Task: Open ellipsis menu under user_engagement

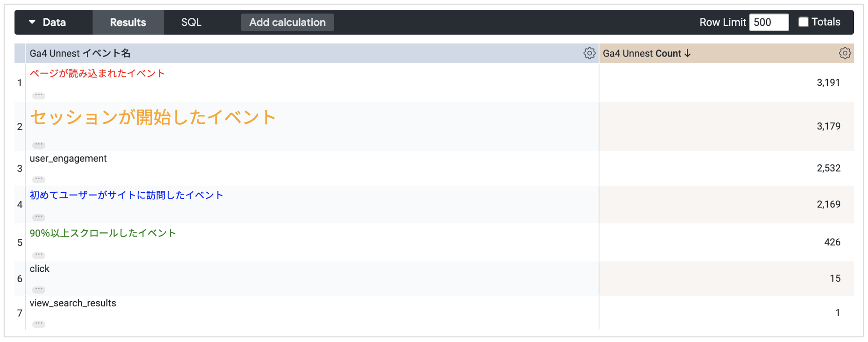Action: tap(39, 179)
